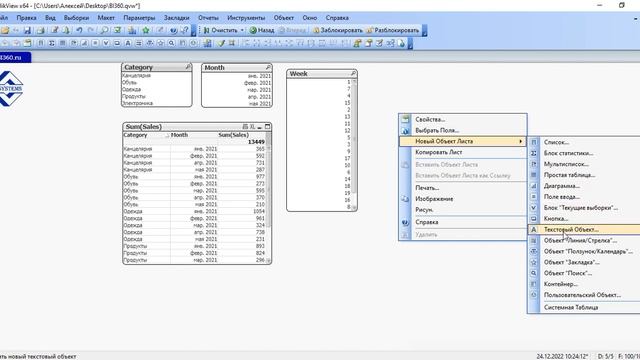Viewport: 640px width, 360px height.
Task: Open a document via the toolbar folder icon
Action: (x=5, y=30)
